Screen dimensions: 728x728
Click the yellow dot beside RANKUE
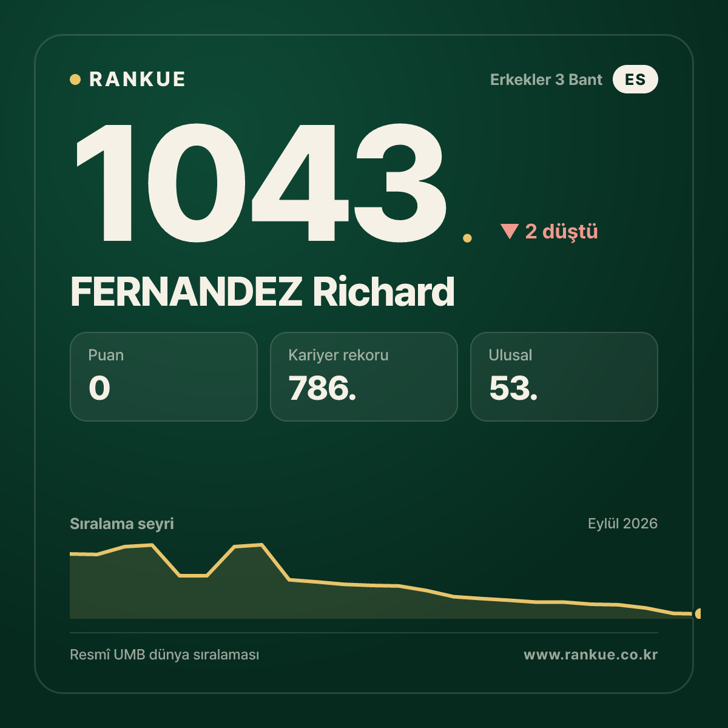[x=75, y=79]
